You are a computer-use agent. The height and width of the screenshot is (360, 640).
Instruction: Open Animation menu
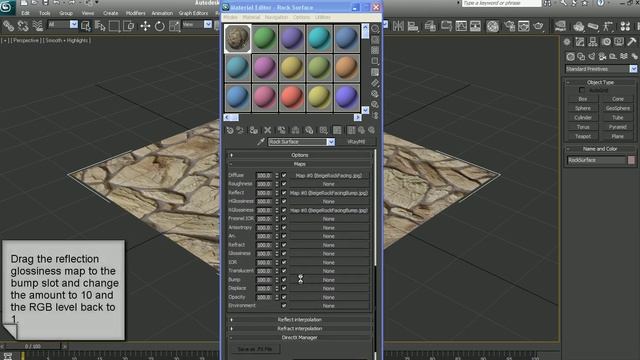[162, 13]
